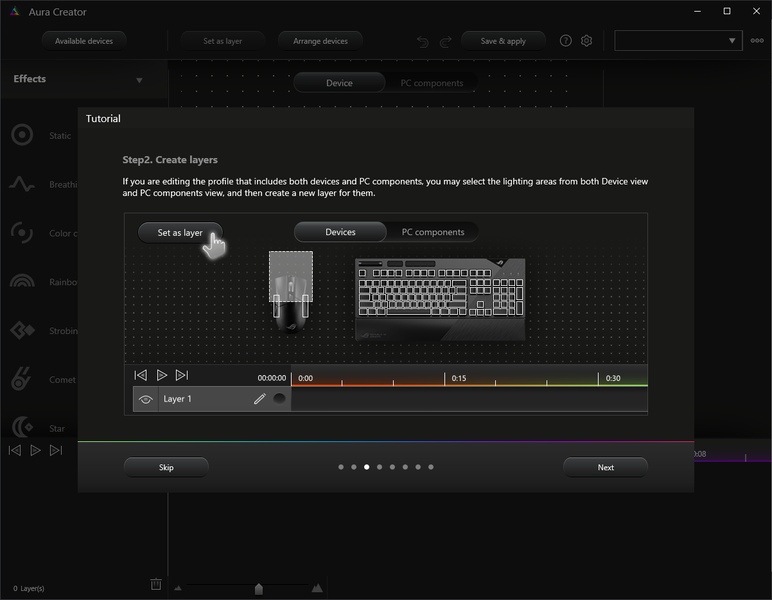The height and width of the screenshot is (600, 772).
Task: Toggle Layer 1 visibility eye
Action: [145, 399]
